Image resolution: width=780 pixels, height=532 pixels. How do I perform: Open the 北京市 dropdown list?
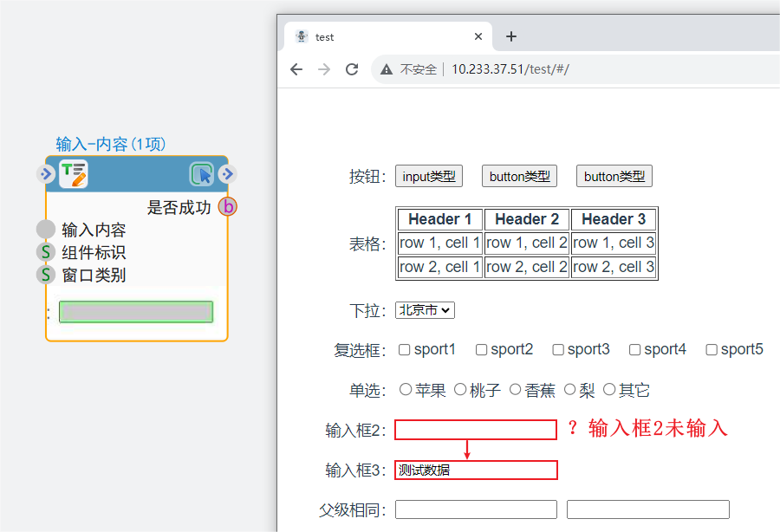(425, 310)
